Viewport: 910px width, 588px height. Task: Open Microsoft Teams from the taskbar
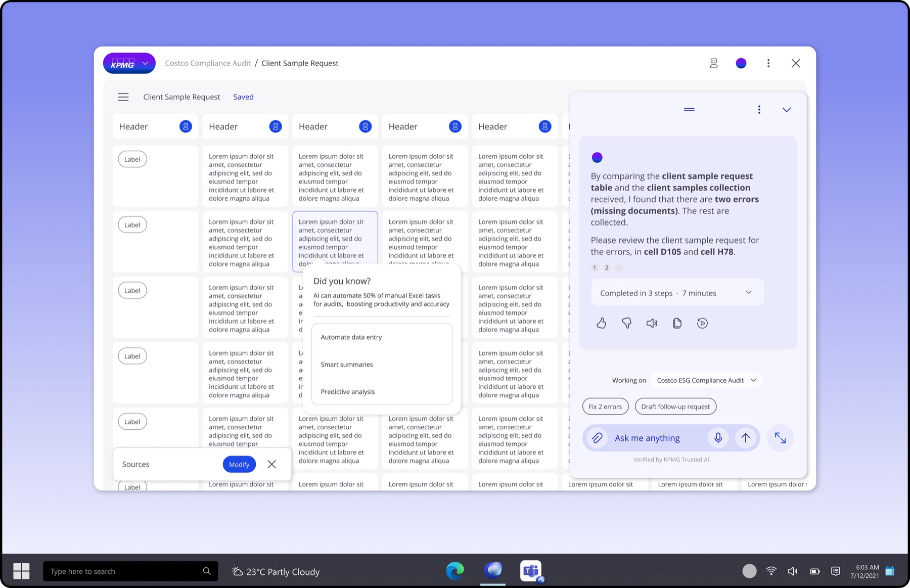tap(531, 571)
